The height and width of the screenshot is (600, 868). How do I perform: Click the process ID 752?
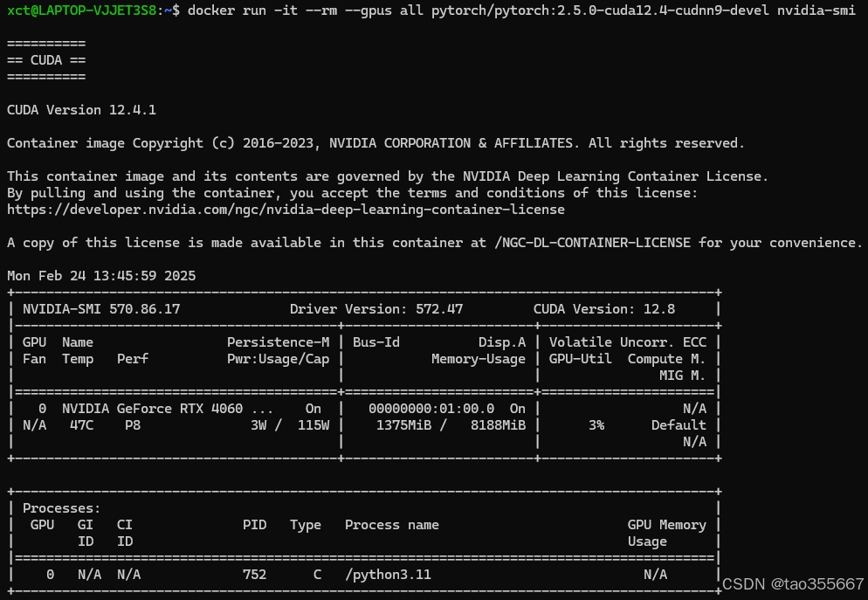[x=254, y=575]
